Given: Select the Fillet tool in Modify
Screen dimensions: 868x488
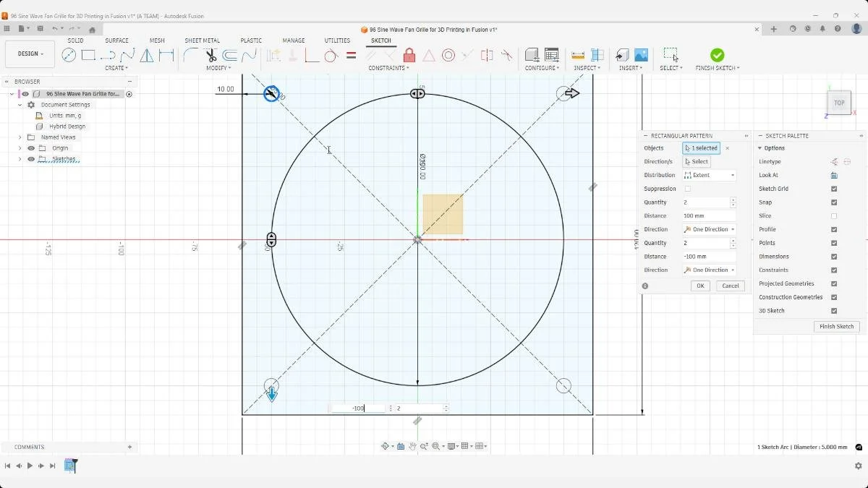Looking at the screenshot, I should [x=191, y=55].
